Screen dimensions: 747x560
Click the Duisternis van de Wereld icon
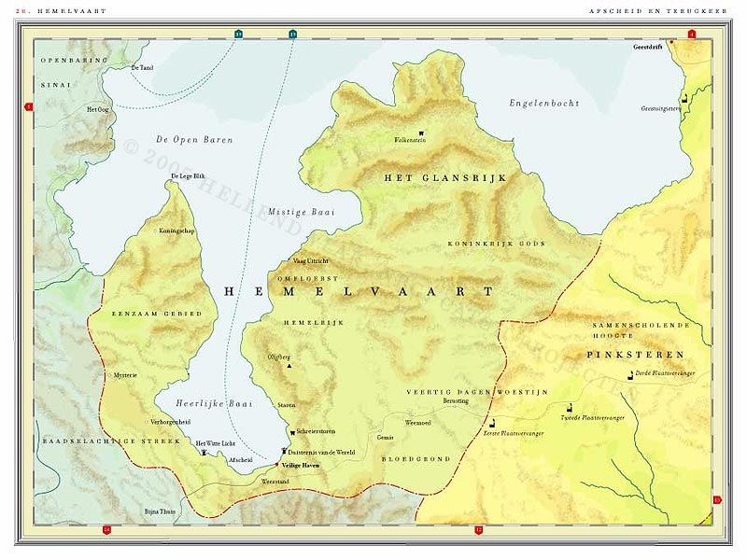[284, 450]
